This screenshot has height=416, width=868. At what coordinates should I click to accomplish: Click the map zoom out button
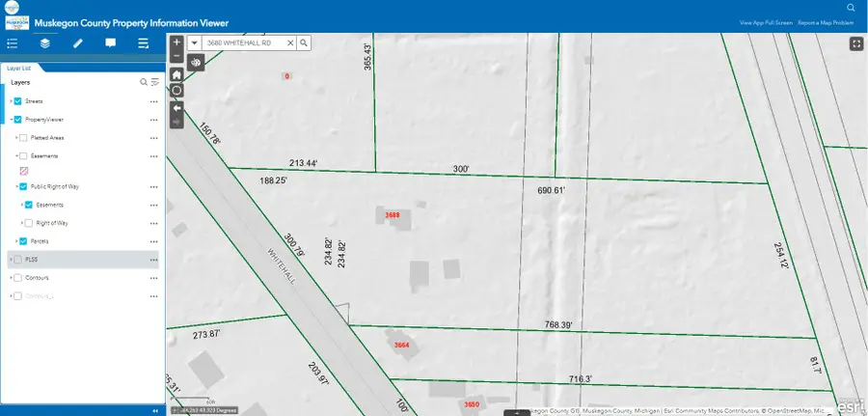point(176,57)
